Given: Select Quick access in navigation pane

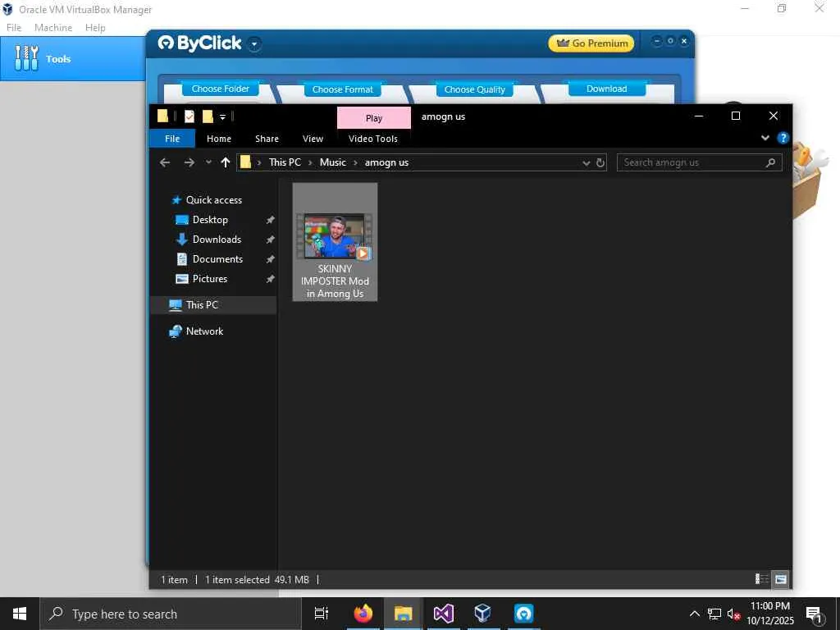Looking at the screenshot, I should [214, 200].
